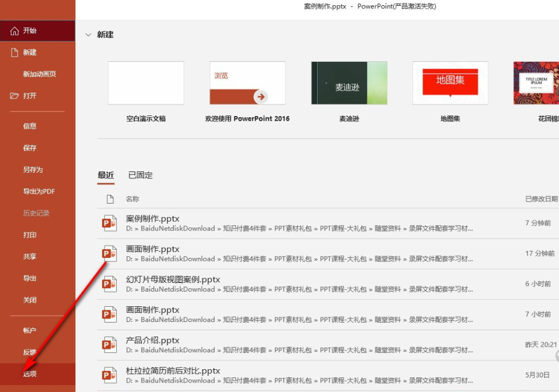Click the open folder icon beside 打开
This screenshot has height=392, width=559.
[x=14, y=96]
